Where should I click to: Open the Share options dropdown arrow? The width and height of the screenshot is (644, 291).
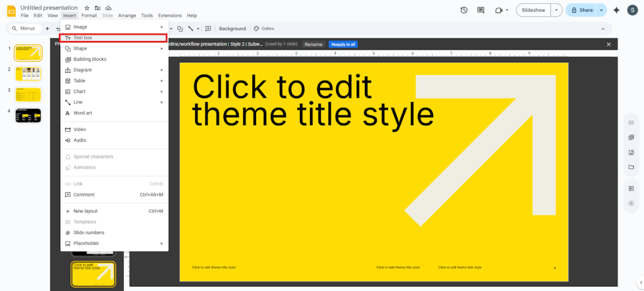point(601,10)
